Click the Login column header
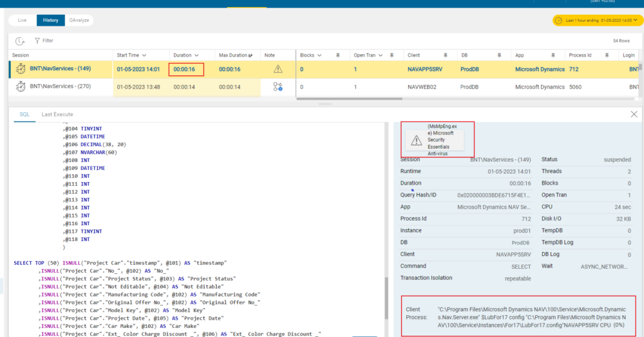Screen dimensions: 644x337 coord(629,55)
